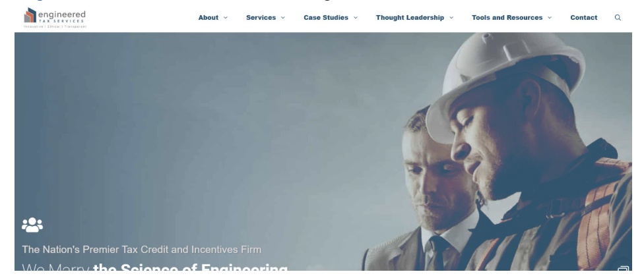This screenshot has height=278, width=644.
Task: Click the Innovative Ethical Transparent slogan text
Action: [55, 26]
